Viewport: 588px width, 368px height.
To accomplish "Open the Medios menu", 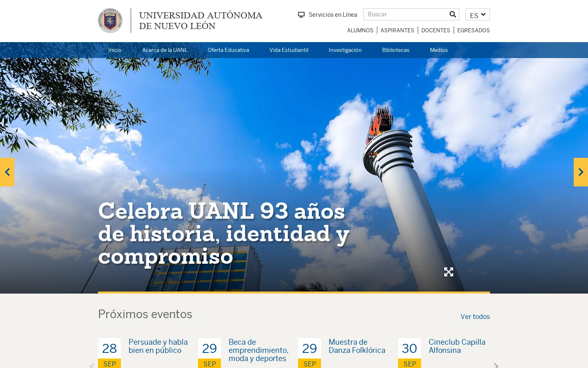I will pyautogui.click(x=439, y=50).
